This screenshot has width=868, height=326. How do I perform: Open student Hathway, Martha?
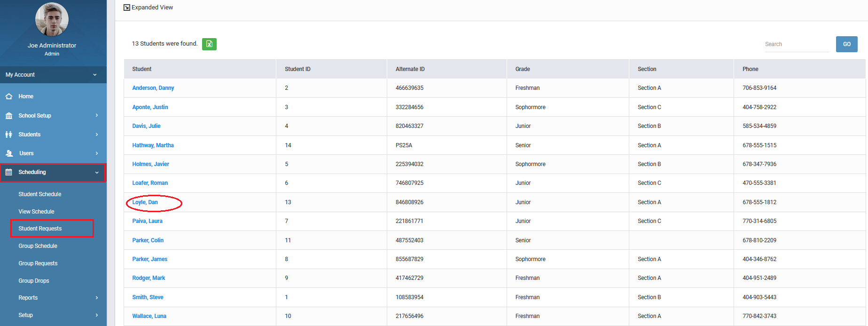(x=153, y=145)
